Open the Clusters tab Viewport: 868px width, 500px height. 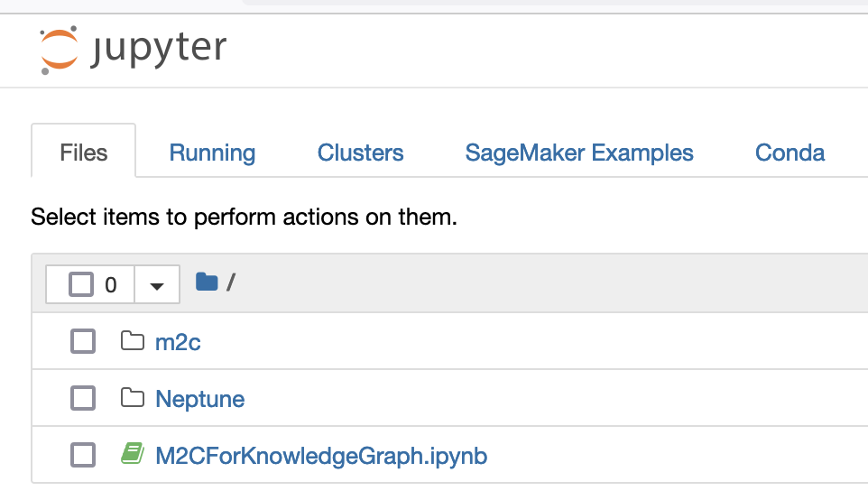click(360, 153)
